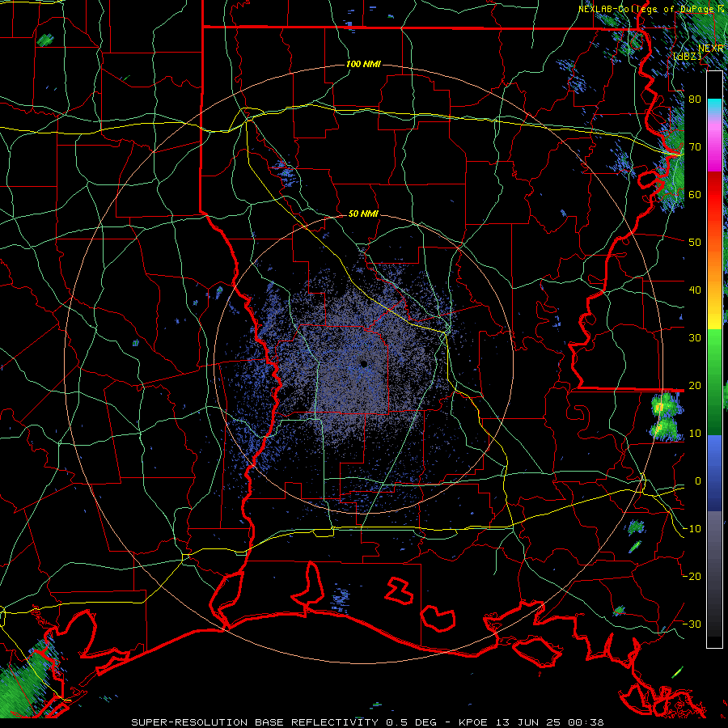Click the -30 value on the dBZ scale

coord(692,624)
